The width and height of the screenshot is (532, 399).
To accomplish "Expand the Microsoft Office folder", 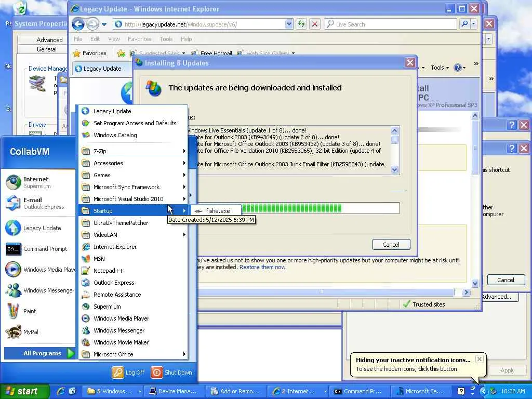I will pyautogui.click(x=133, y=354).
